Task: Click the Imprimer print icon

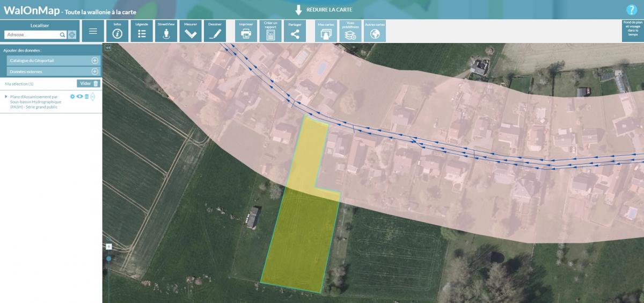Action: (x=246, y=31)
